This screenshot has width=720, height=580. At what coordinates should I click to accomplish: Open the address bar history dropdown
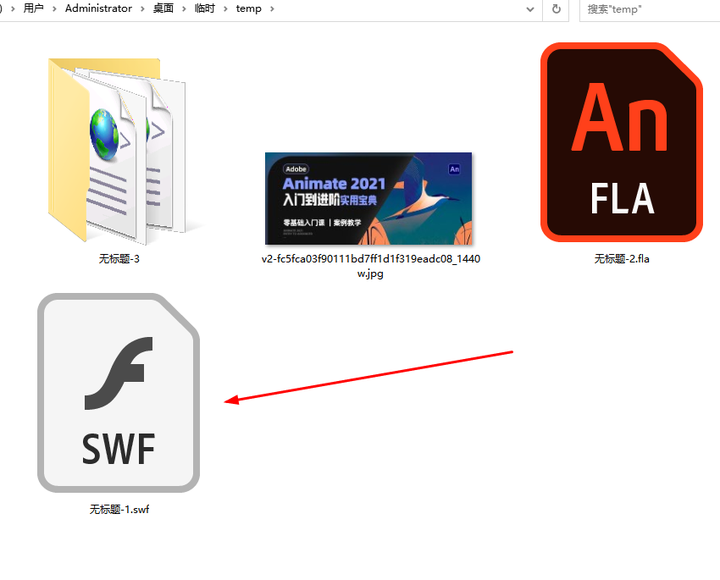(530, 9)
